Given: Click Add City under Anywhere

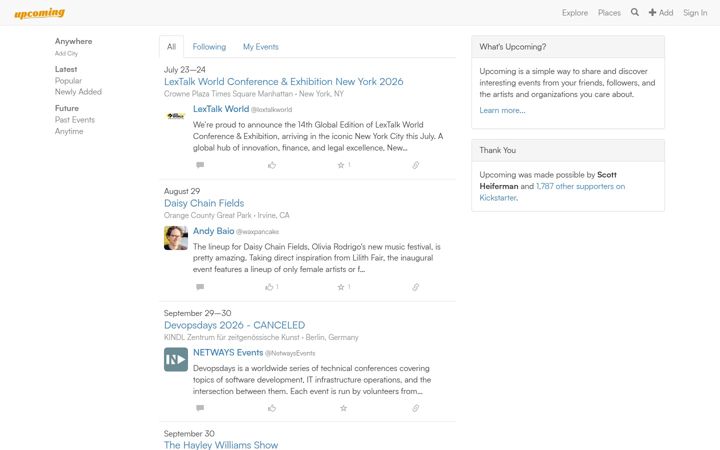Looking at the screenshot, I should point(66,53).
